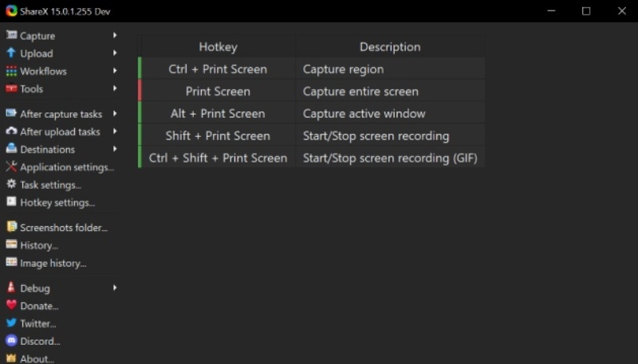Image resolution: width=638 pixels, height=364 pixels.
Task: Expand the After capture tasks submenu arrow
Action: 115,114
